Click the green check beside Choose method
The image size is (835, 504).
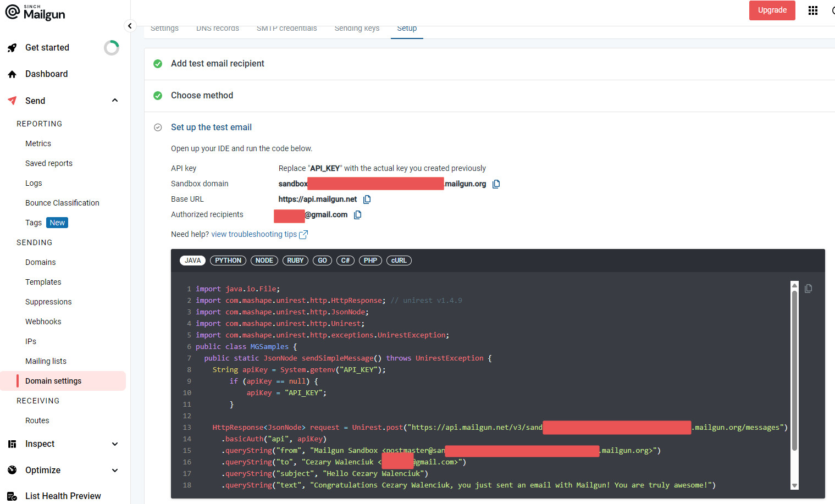tap(158, 96)
